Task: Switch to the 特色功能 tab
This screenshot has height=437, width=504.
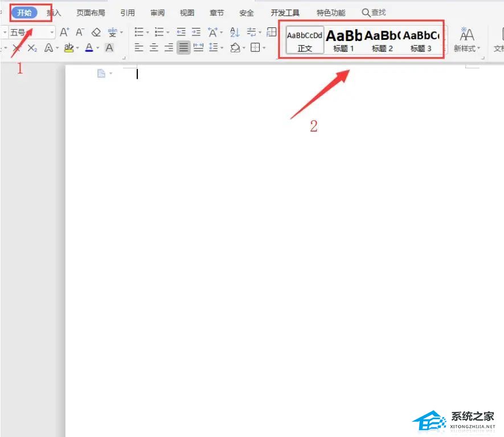Action: [x=331, y=13]
